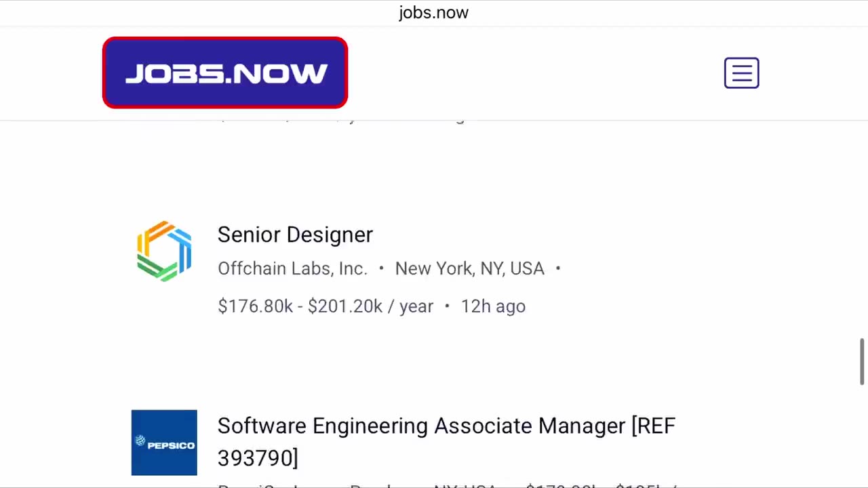Screen dimensions: 868x488
Task: Click the bullet after New York, NY, USA
Action: 558,268
